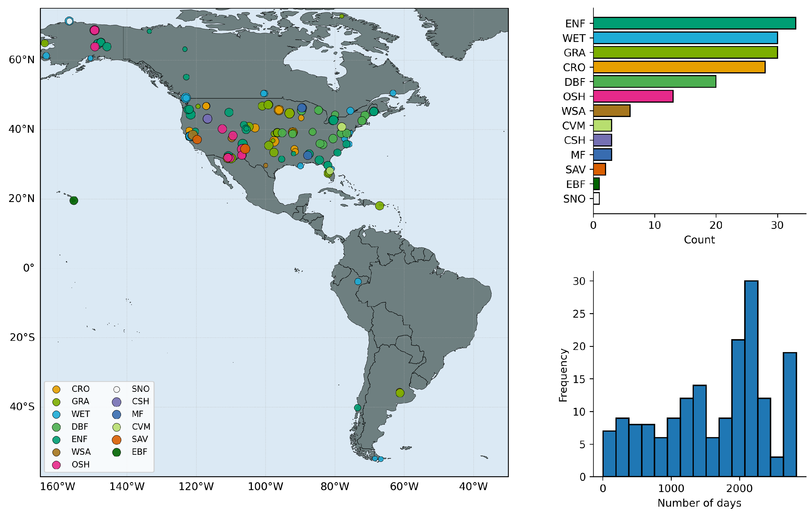Click the rightmost histogram bar
Image resolution: width=812 pixels, height=513 pixels.
pyautogui.click(x=790, y=414)
